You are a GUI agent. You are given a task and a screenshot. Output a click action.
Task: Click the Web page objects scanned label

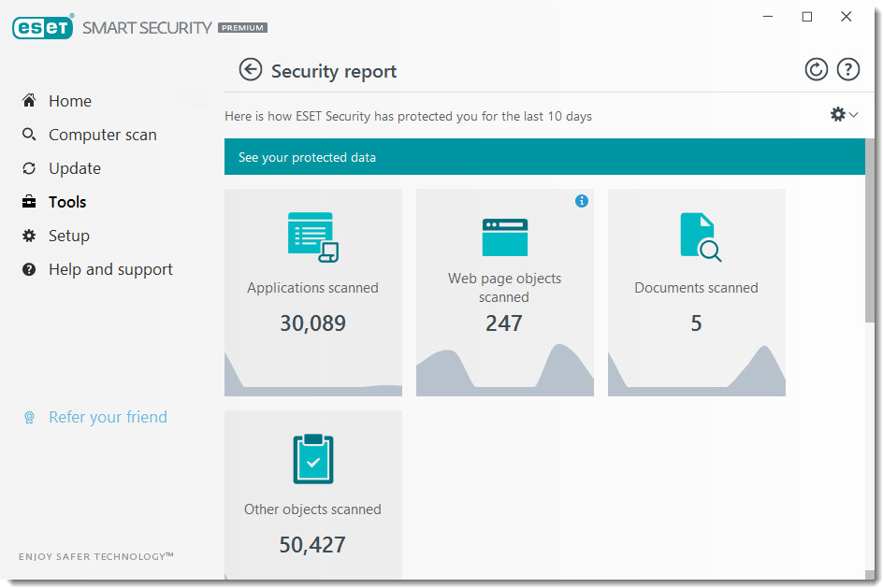(x=504, y=288)
